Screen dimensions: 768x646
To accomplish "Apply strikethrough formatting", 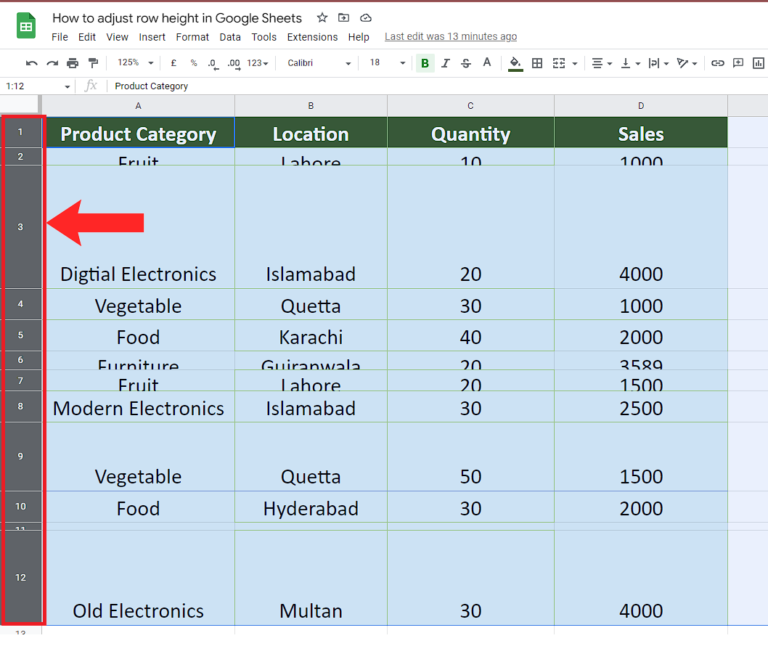I will pos(466,63).
